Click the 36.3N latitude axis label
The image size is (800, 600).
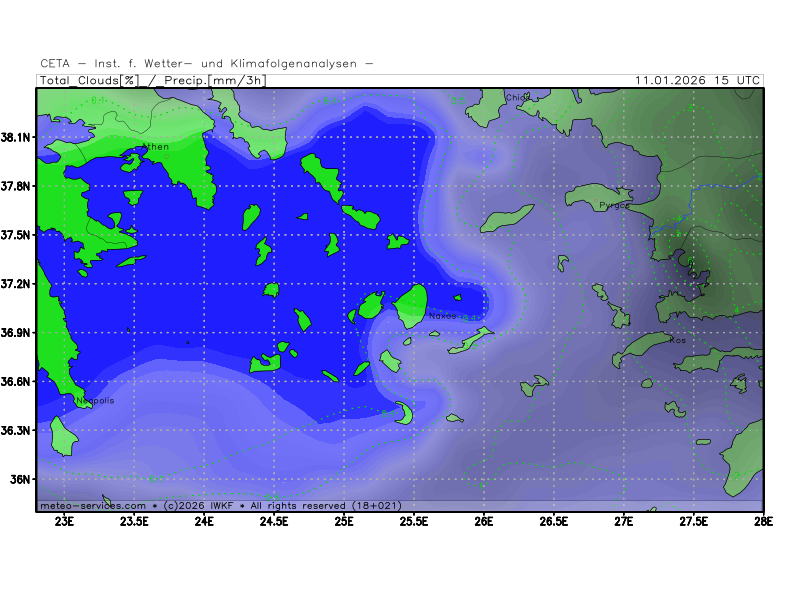click(18, 430)
